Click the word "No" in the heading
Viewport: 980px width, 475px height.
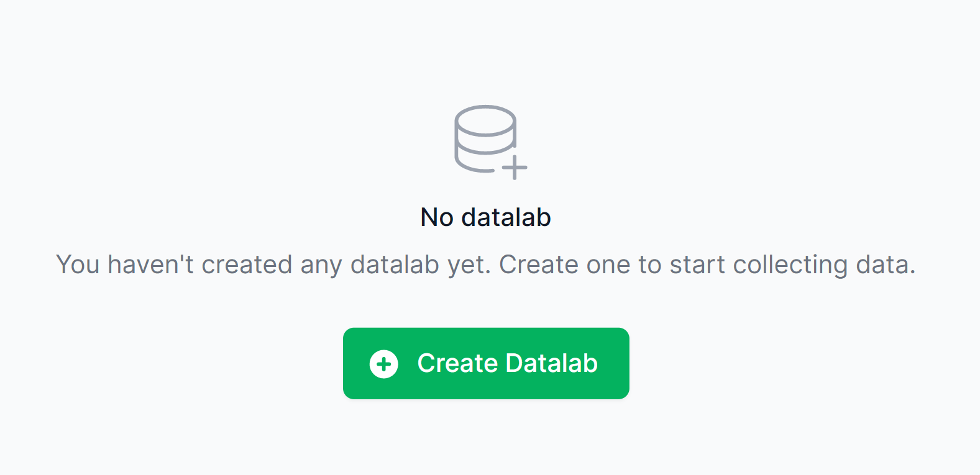(x=436, y=217)
